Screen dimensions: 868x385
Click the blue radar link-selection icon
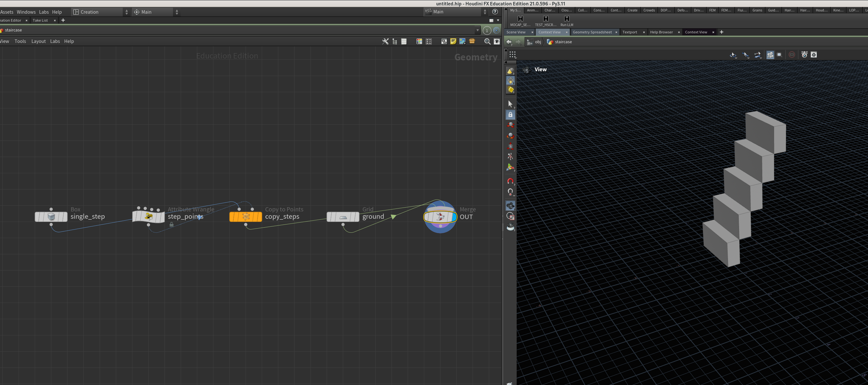click(x=496, y=30)
